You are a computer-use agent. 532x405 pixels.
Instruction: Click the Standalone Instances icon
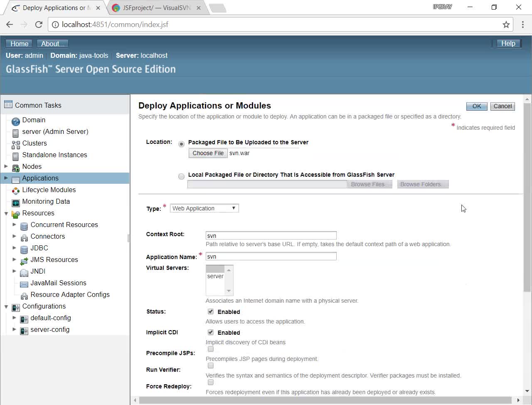(15, 156)
